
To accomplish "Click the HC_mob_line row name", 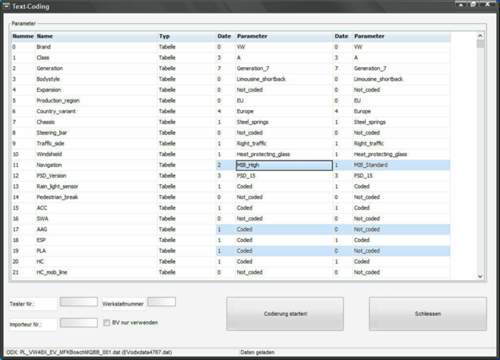I will [x=52, y=272].
